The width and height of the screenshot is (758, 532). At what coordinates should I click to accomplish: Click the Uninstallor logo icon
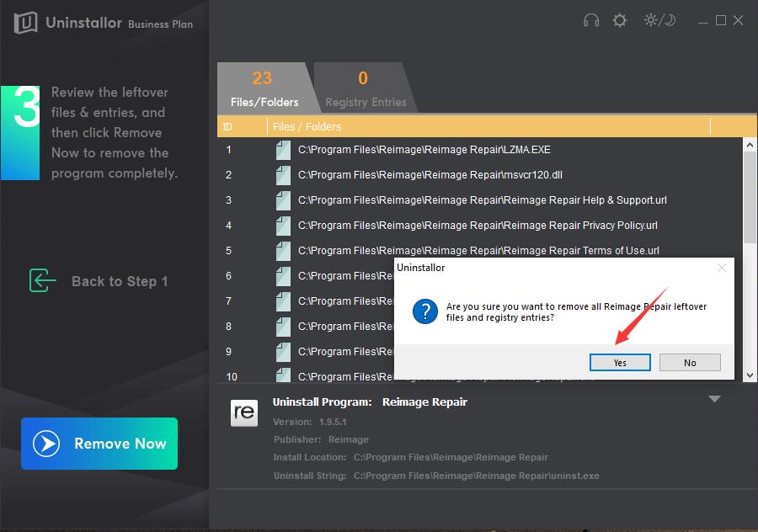[25, 23]
